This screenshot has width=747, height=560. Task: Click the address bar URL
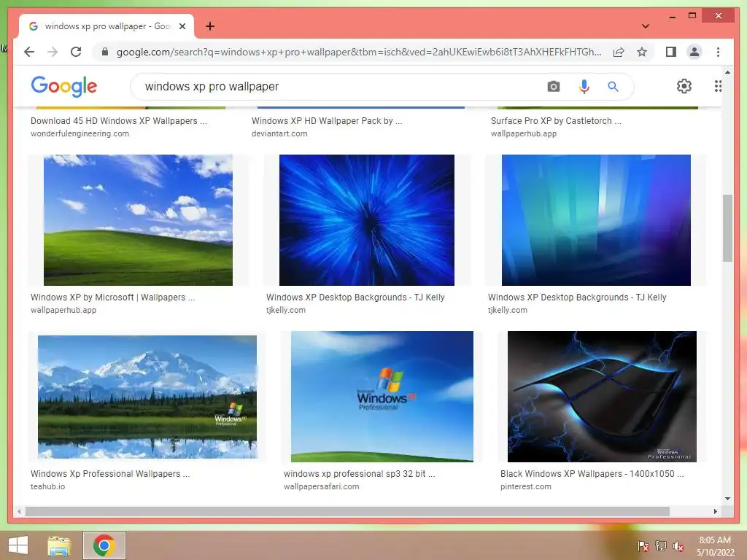(359, 52)
